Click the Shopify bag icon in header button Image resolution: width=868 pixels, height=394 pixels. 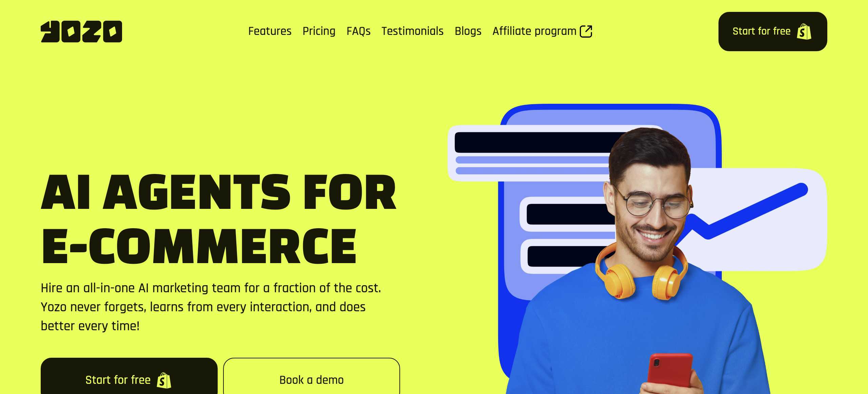click(804, 32)
